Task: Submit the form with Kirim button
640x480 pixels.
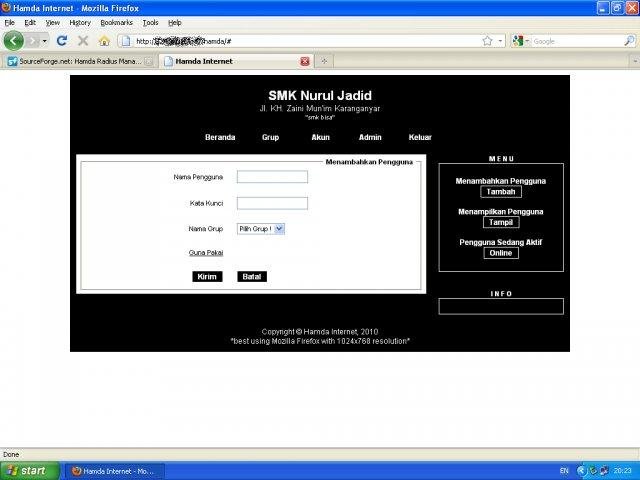Action: pyautogui.click(x=207, y=277)
